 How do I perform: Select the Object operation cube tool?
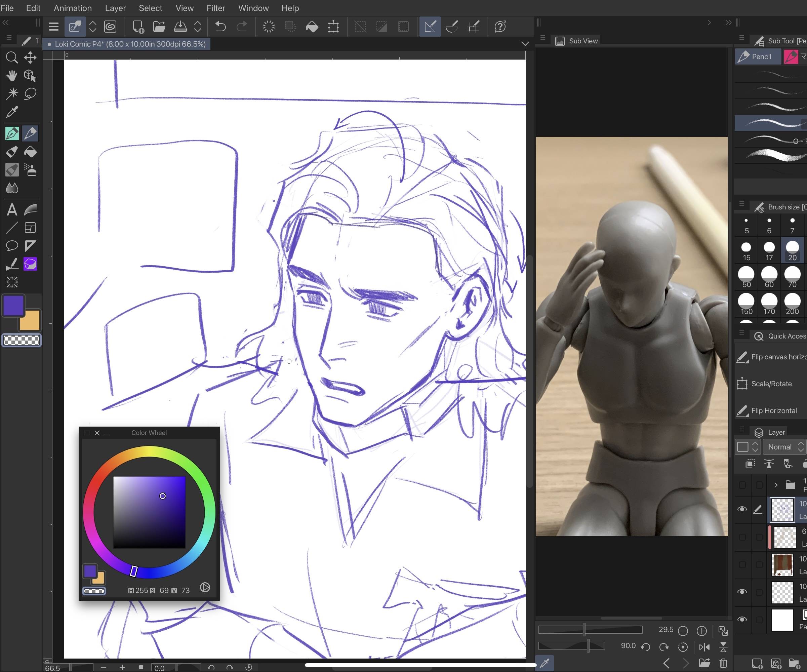point(30,76)
